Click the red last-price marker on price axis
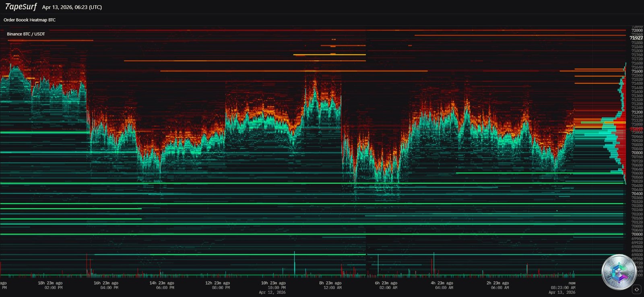 coord(637,129)
